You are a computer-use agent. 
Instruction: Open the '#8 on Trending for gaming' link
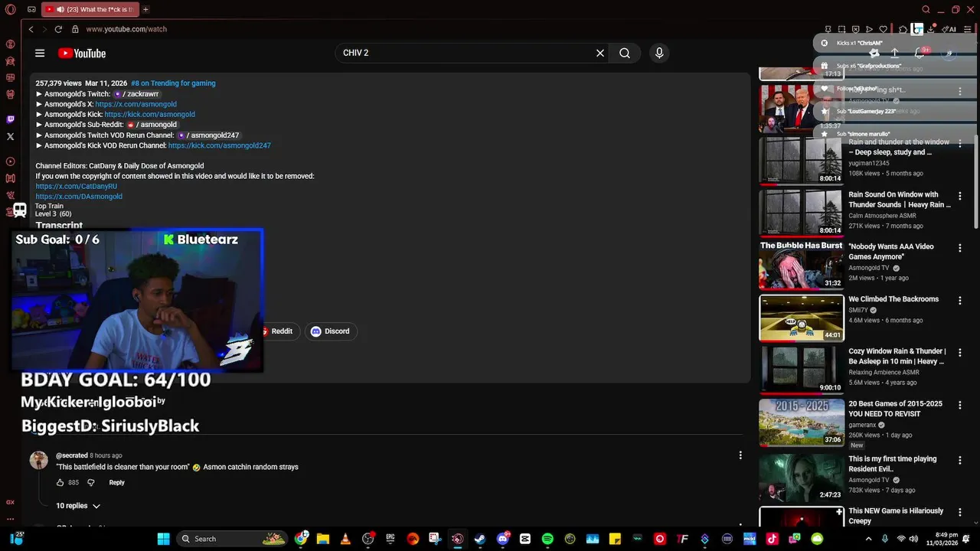tap(173, 83)
